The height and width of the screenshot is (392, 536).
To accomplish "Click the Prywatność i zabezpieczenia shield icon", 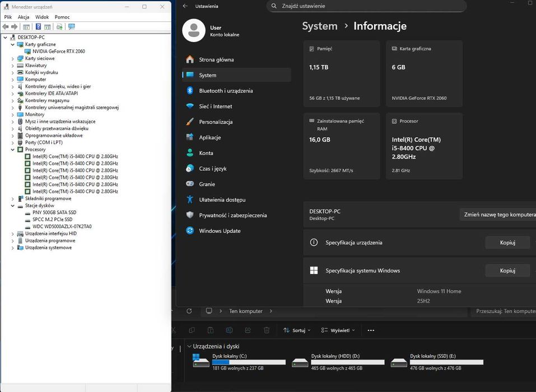I will pos(190,215).
